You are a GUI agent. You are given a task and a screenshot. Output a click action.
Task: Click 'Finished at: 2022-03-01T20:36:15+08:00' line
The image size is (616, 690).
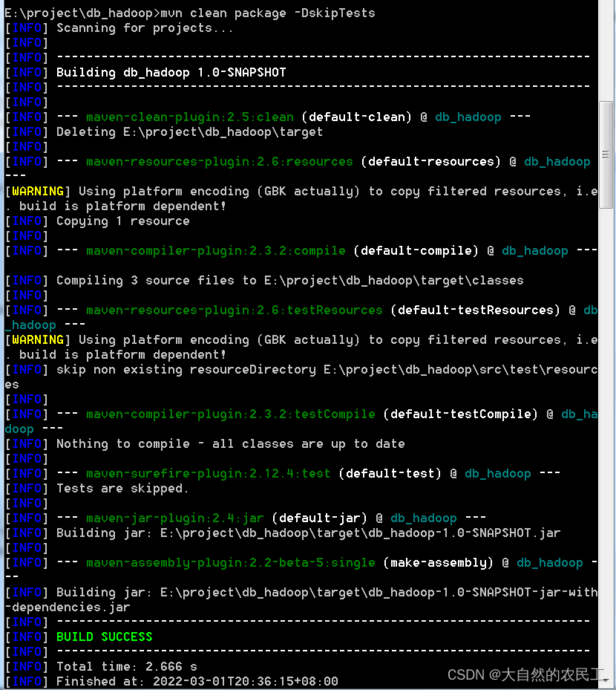coord(197,681)
